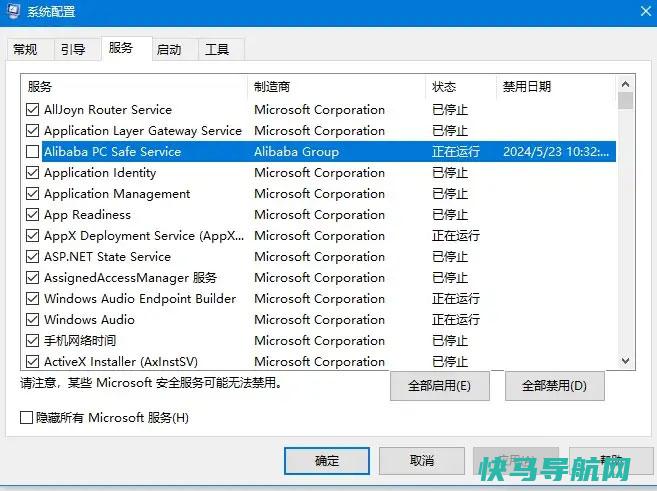This screenshot has height=491, width=657.
Task: Toggle AssignedAccessManager 服务 checkbox
Action: 32,277
